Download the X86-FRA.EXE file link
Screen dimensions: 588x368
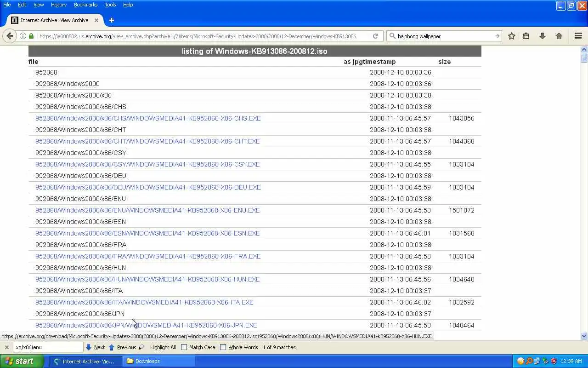pyautogui.click(x=148, y=256)
